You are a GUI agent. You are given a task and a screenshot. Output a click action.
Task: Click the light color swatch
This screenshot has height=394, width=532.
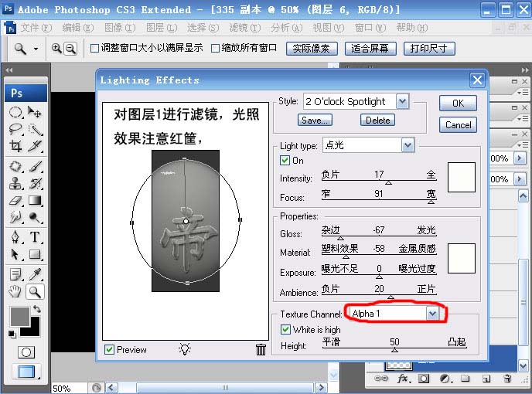462,178
